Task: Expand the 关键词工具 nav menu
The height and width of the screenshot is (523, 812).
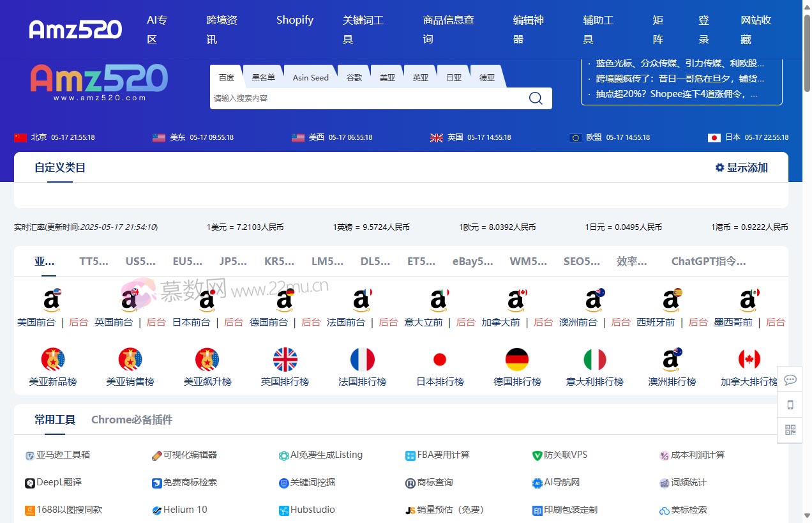Action: click(363, 29)
